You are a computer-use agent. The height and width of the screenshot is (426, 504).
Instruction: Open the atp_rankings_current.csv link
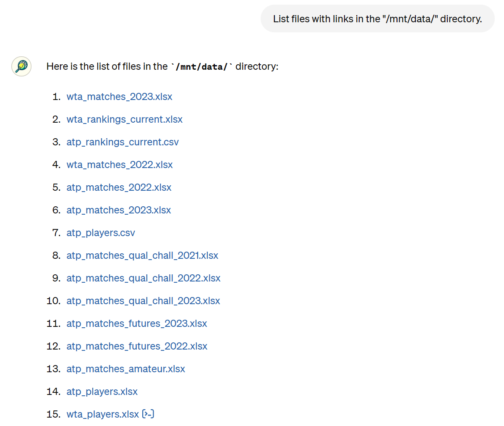(123, 142)
